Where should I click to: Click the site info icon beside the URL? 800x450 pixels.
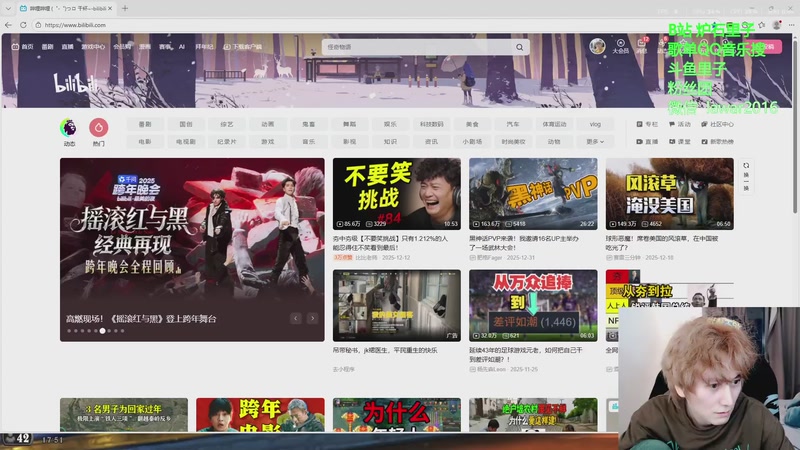pos(38,24)
